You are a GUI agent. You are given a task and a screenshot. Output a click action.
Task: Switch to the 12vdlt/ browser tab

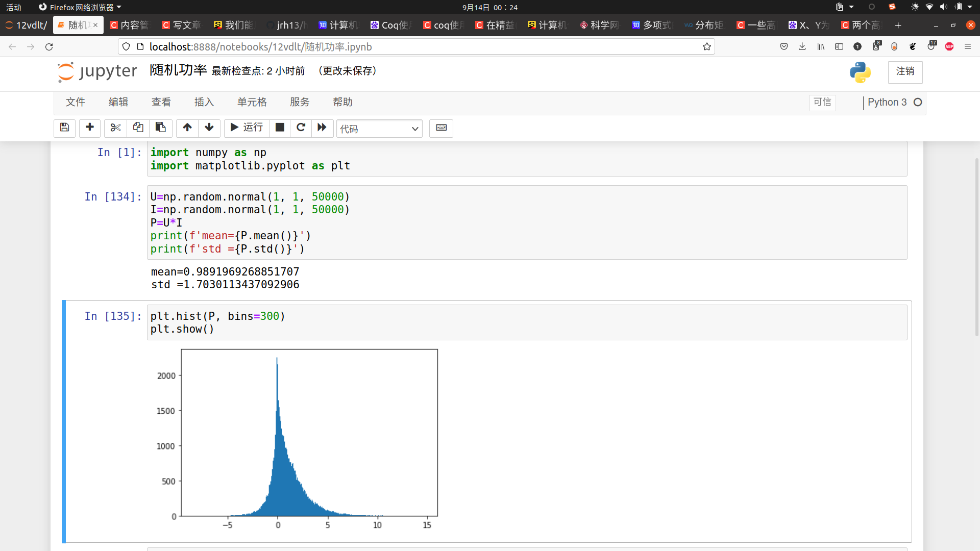(27, 25)
